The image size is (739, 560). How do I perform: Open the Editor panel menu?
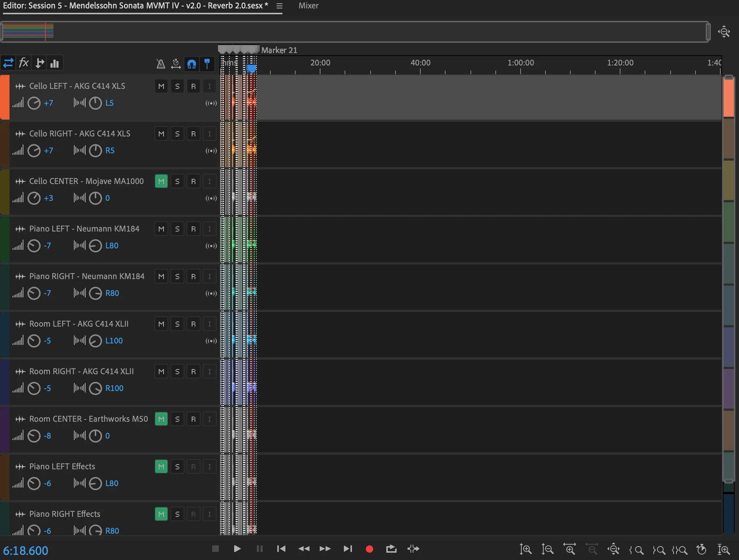tap(280, 6)
